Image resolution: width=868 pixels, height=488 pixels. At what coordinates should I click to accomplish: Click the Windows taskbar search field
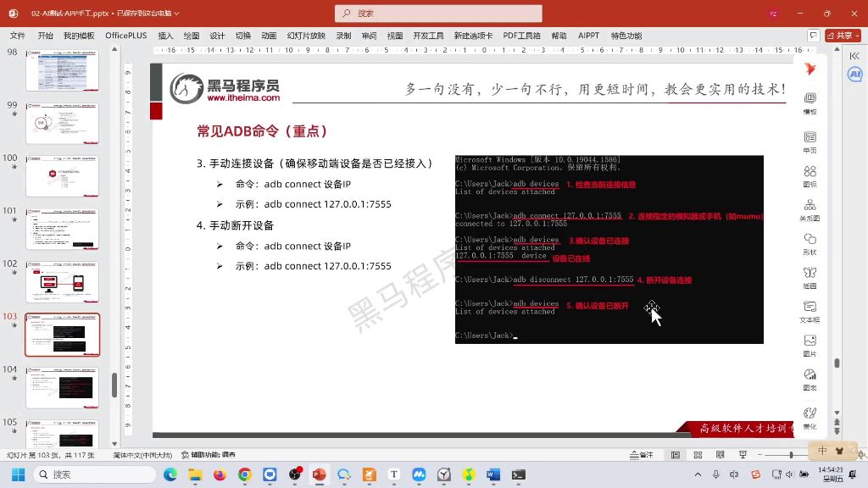(x=94, y=474)
